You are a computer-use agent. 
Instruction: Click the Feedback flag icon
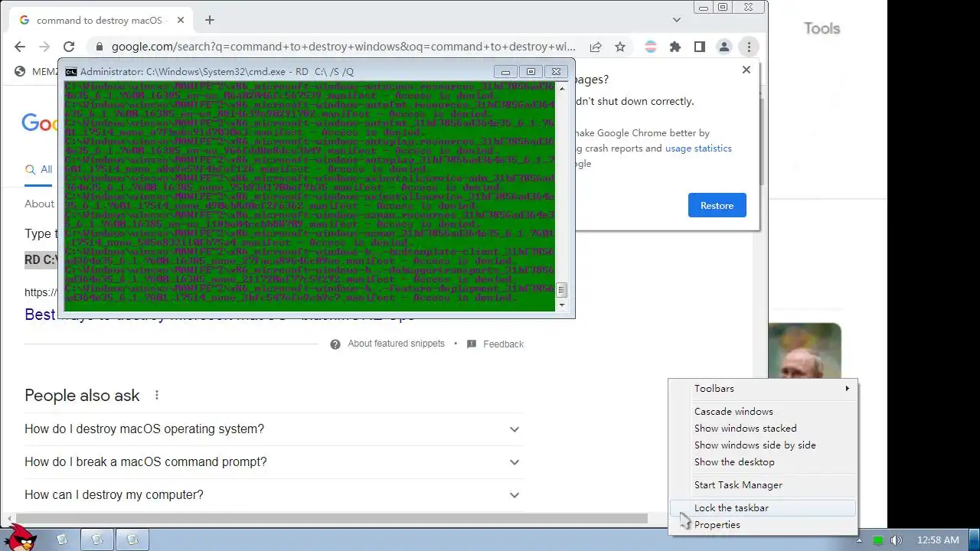pos(472,344)
